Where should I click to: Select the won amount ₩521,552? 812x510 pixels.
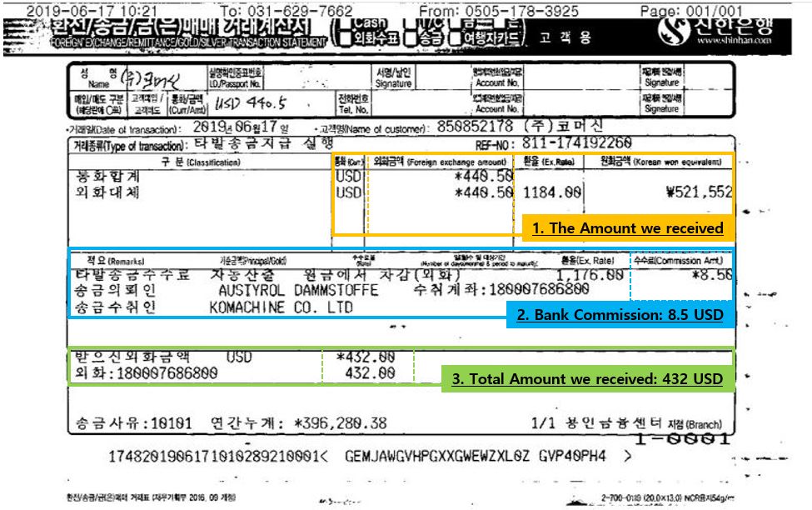point(699,192)
